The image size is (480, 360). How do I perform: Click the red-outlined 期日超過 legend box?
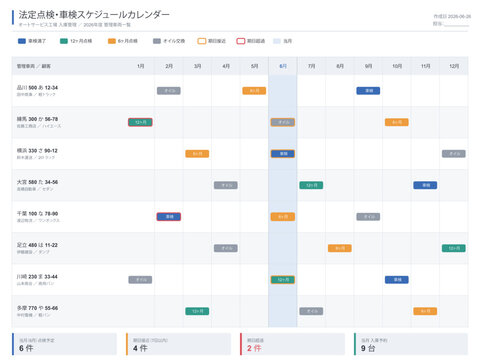[241, 41]
